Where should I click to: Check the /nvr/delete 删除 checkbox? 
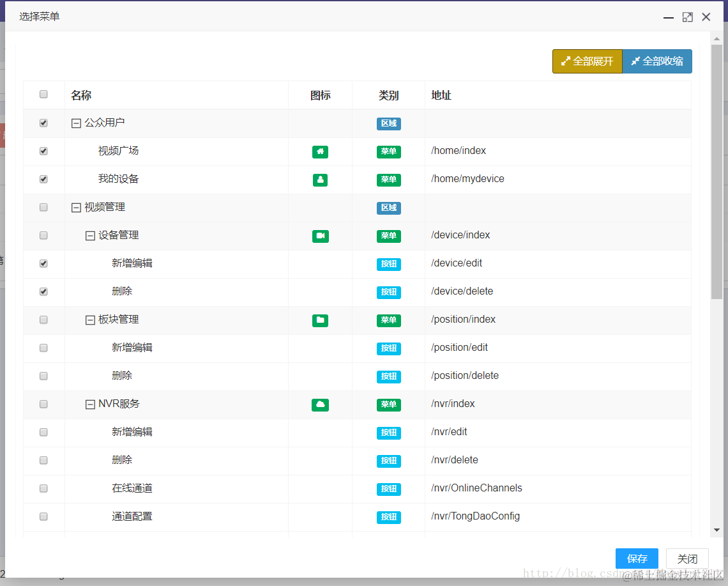(x=43, y=461)
